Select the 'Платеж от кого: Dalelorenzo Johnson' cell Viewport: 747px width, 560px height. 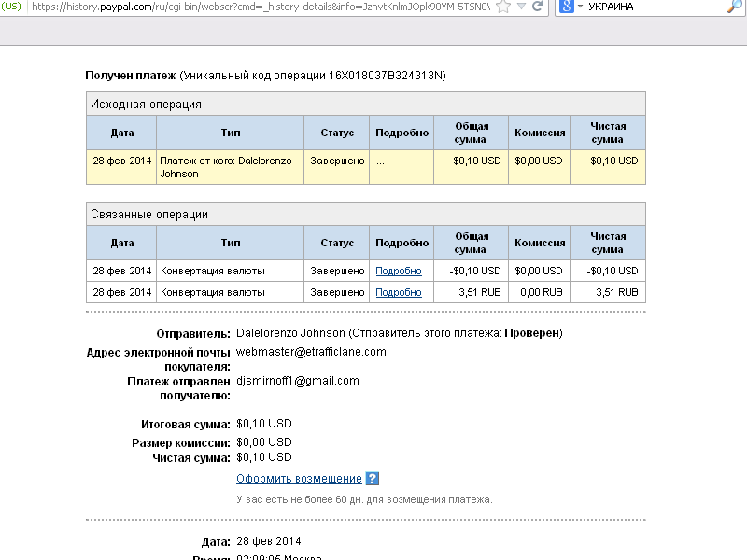pyautogui.click(x=230, y=167)
